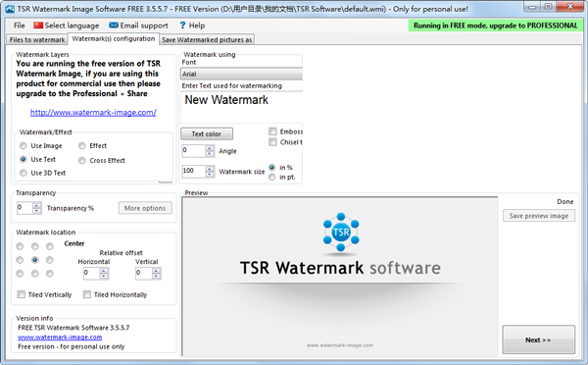Click the New Watermark text field
Screen dimensions: 588x365
click(x=241, y=107)
